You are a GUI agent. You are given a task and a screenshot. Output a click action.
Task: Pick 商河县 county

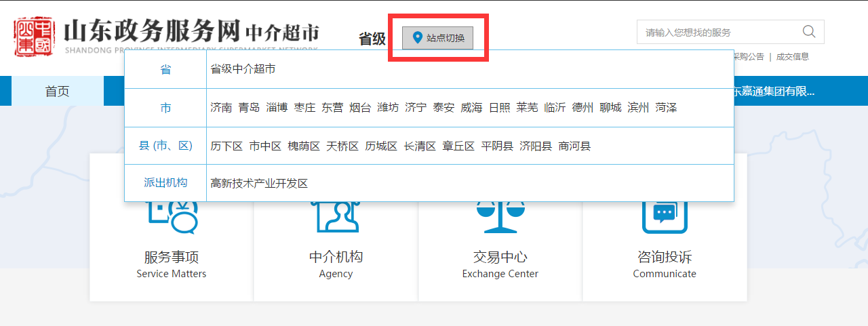point(574,146)
